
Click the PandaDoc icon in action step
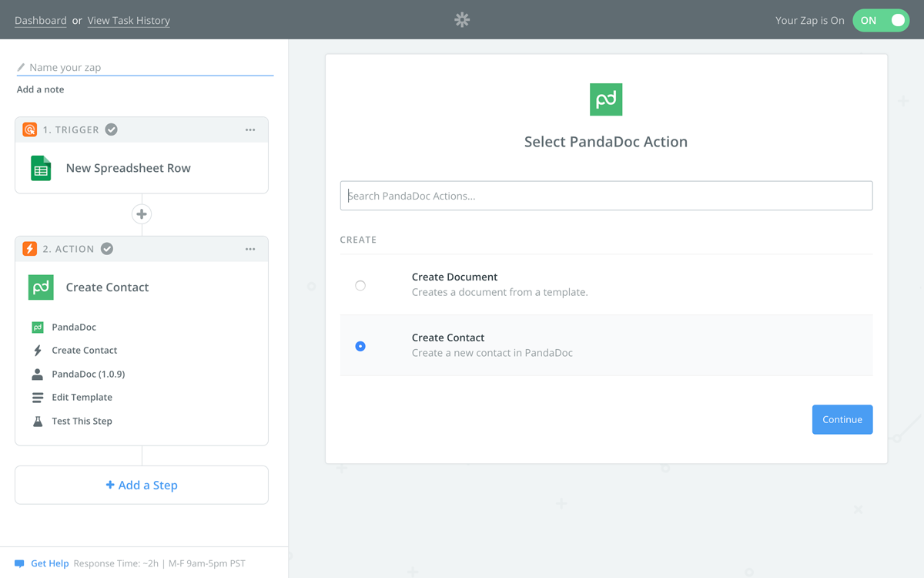click(41, 287)
